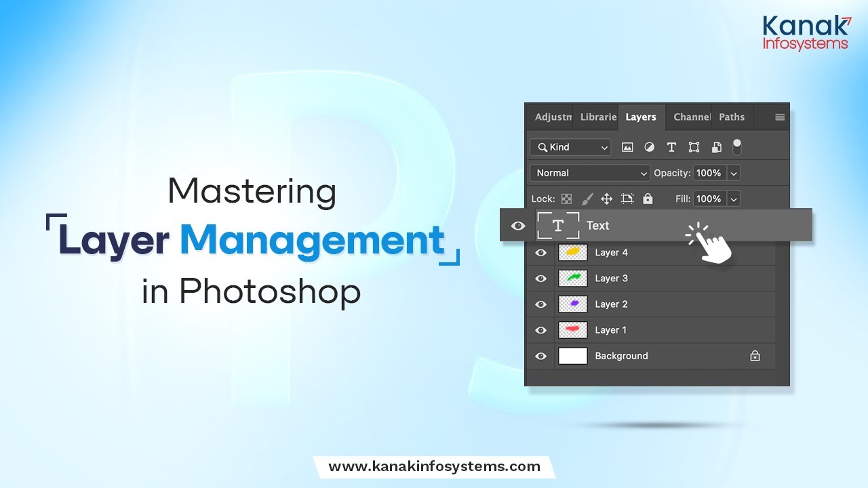Click the Kanak Infosystems logo
This screenshot has height=488, width=868.
806,32
